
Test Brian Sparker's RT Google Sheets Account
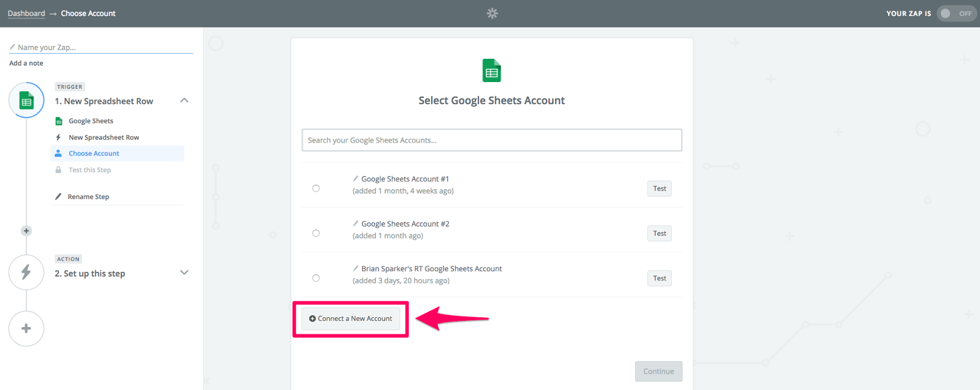660,278
